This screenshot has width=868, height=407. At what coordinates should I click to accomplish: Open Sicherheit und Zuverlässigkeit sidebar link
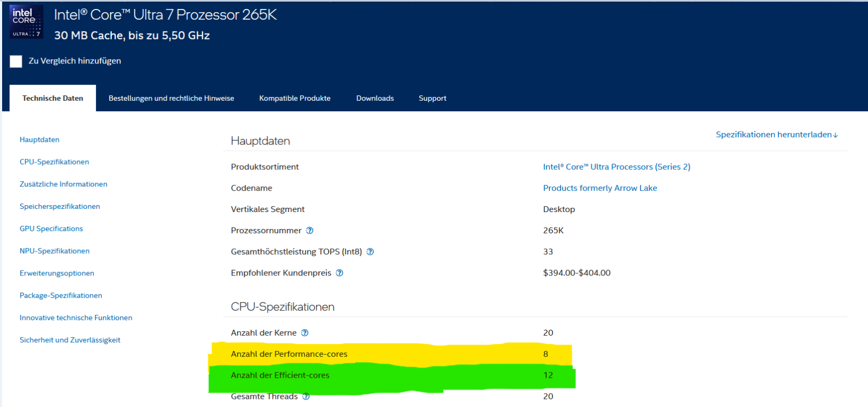[x=70, y=340]
